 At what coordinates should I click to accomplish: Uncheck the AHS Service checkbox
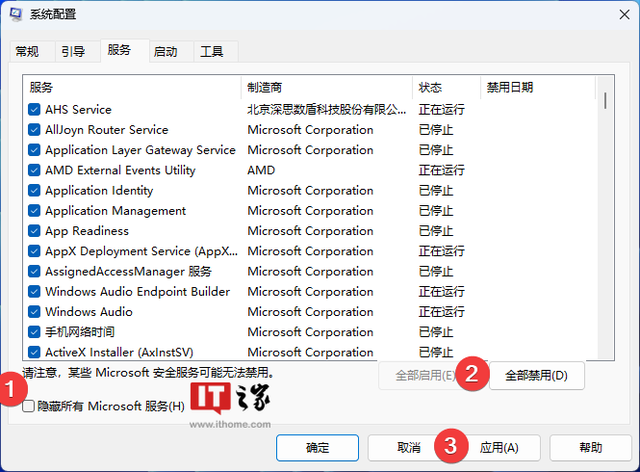click(34, 109)
